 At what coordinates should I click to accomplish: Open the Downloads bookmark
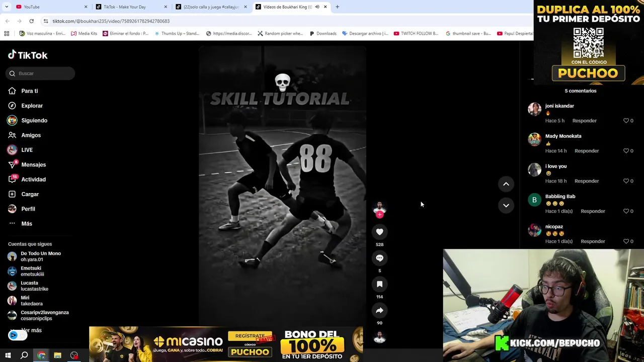tap(323, 33)
